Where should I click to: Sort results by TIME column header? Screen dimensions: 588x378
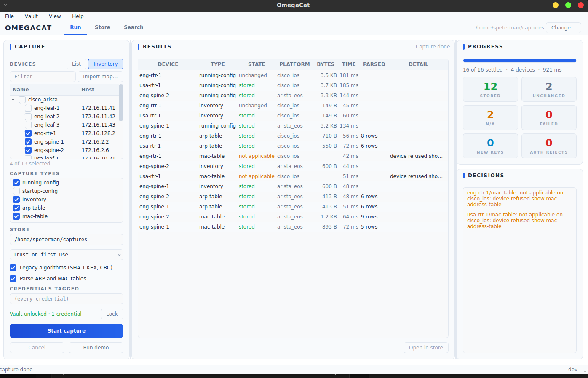pyautogui.click(x=349, y=64)
